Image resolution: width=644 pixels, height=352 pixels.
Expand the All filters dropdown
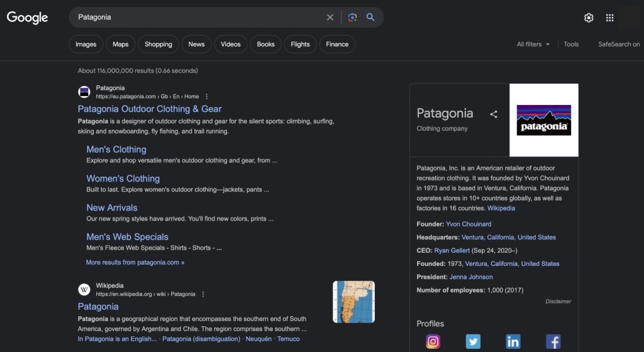point(533,44)
